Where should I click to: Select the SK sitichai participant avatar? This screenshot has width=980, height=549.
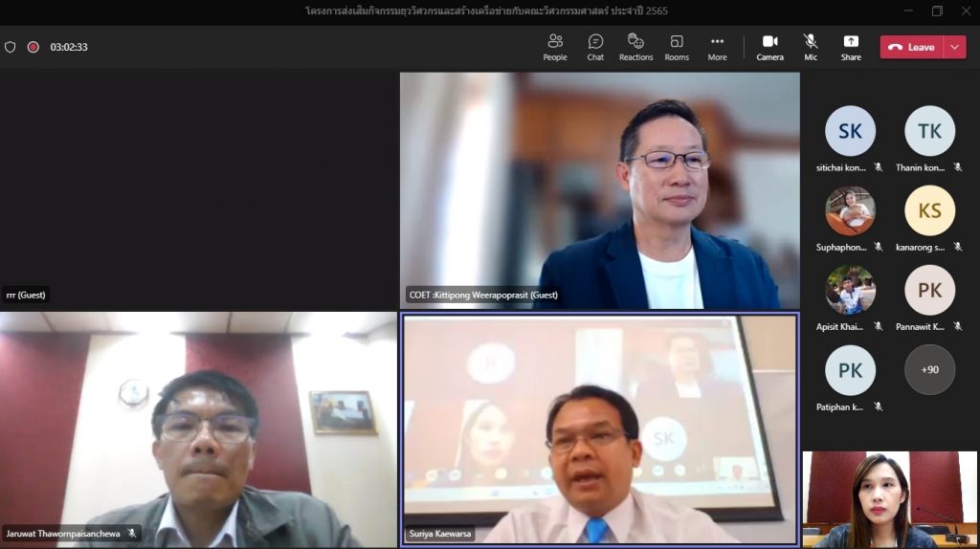point(850,131)
